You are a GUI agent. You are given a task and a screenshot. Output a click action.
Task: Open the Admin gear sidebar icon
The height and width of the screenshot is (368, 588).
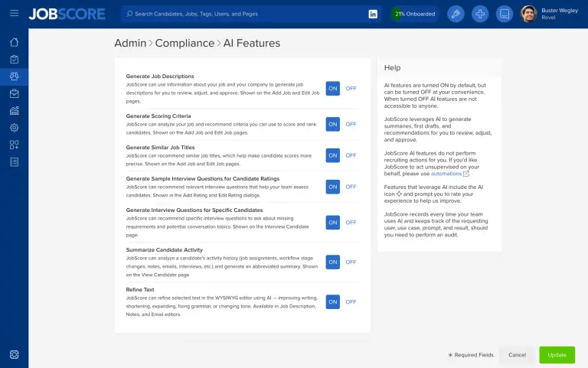[x=15, y=128]
